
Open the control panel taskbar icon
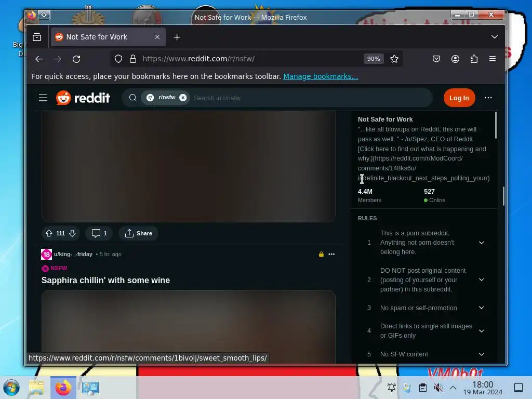(x=90, y=388)
